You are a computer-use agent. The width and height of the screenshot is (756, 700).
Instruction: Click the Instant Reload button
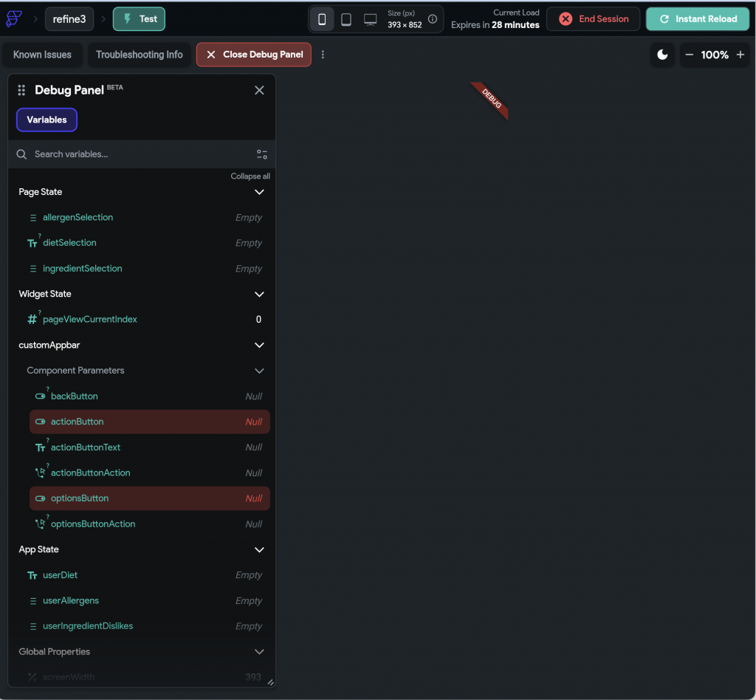pyautogui.click(x=698, y=18)
